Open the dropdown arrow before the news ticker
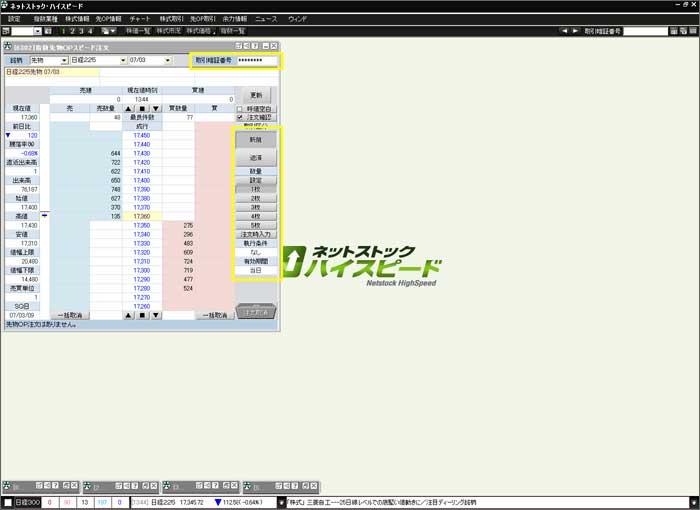The image size is (700, 510). 282,502
